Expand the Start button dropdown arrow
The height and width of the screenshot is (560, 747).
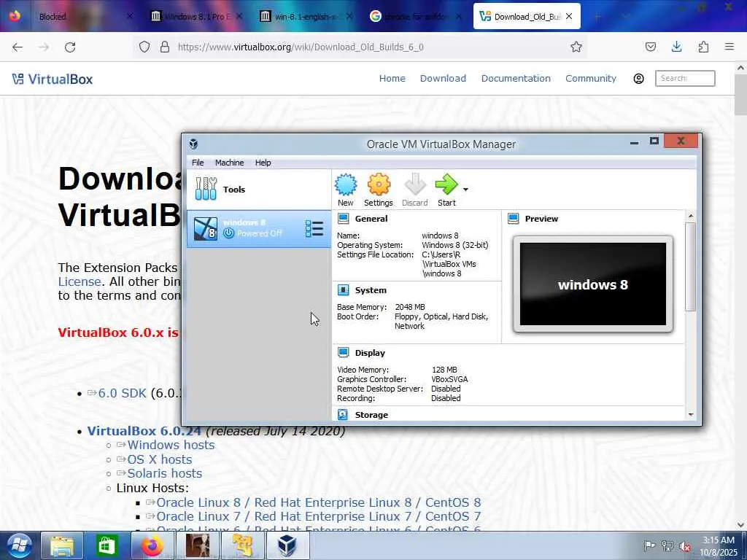465,190
